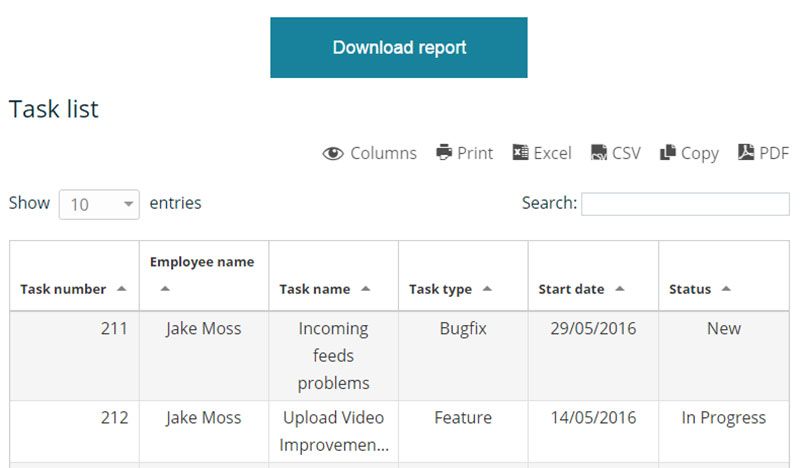Export the table using the CSV icon
The height and width of the screenshot is (468, 800).
pyautogui.click(x=598, y=152)
